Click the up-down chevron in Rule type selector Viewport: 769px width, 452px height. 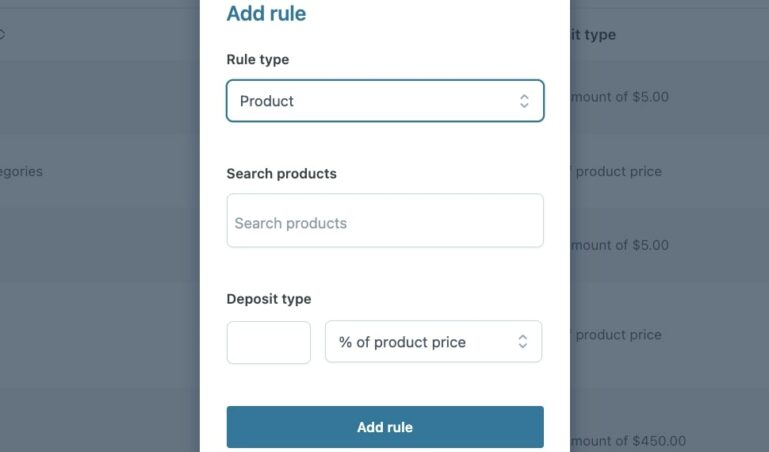523,101
